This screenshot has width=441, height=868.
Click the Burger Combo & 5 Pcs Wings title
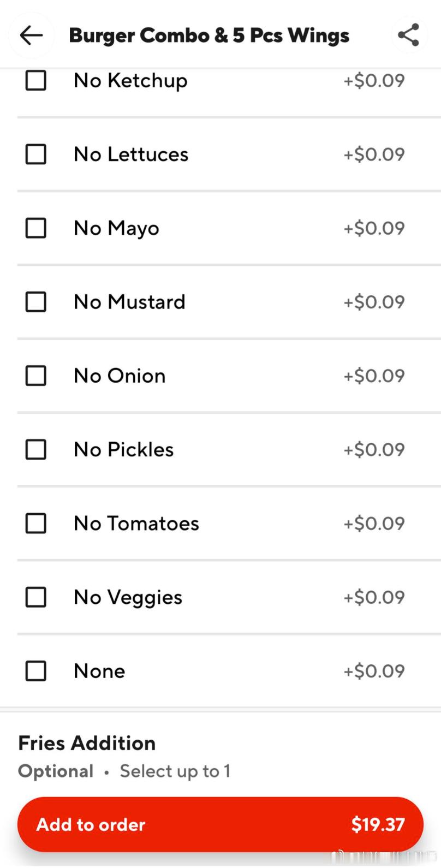[209, 35]
